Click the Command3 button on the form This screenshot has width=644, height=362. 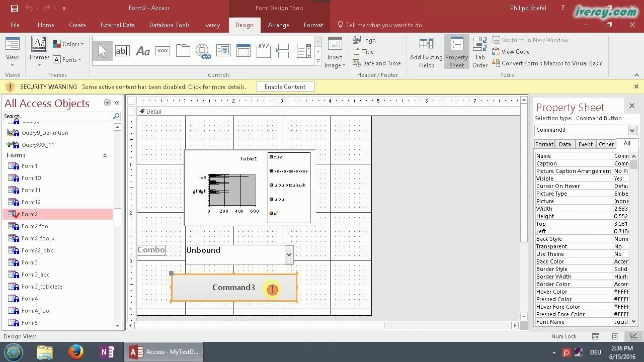(x=234, y=288)
